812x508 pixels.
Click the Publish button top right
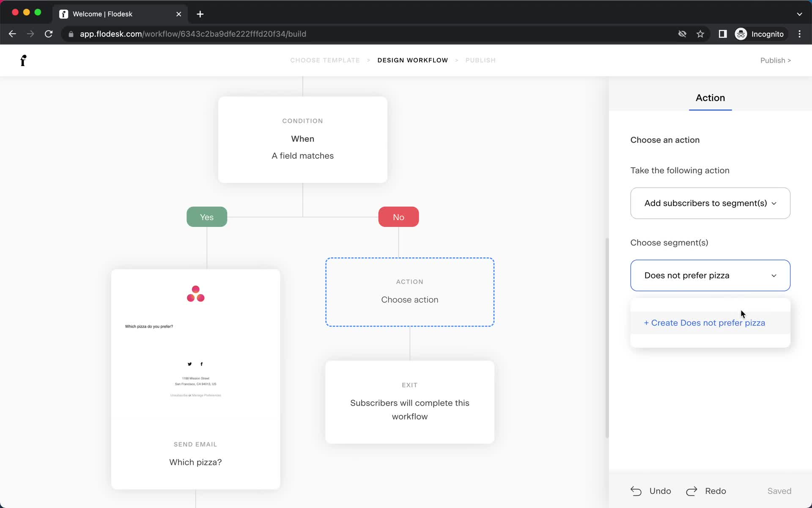775,60
